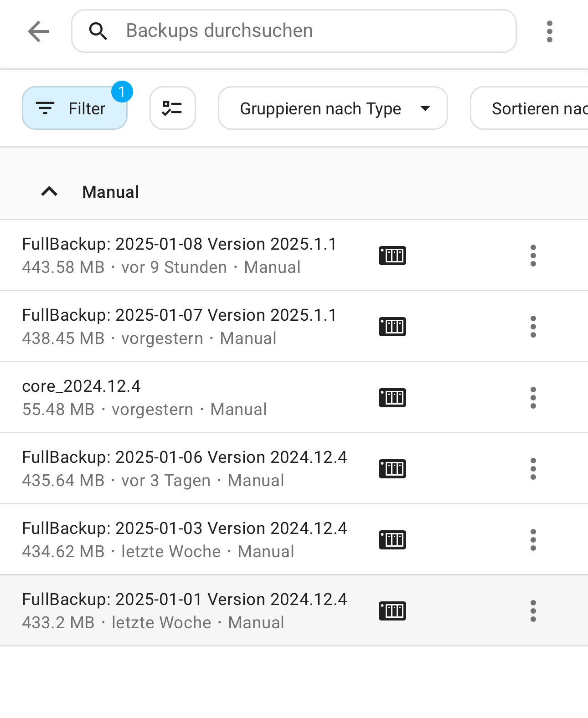Open the Sortieren nach dropdown

[530, 108]
